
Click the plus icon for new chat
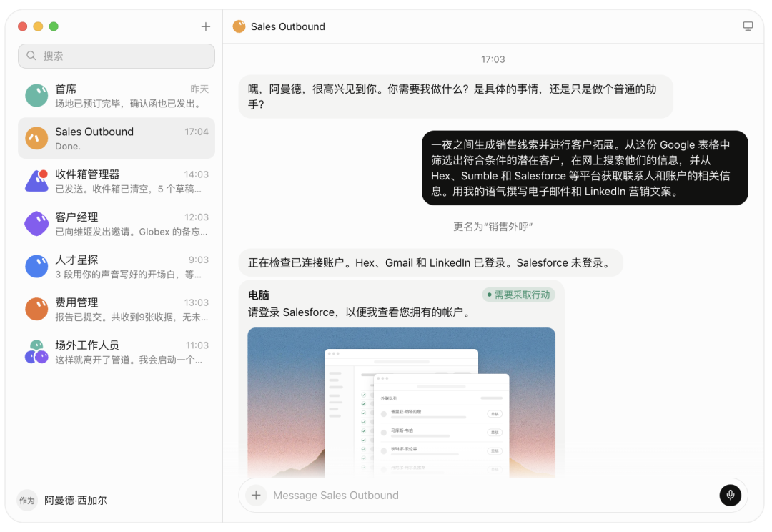206,26
